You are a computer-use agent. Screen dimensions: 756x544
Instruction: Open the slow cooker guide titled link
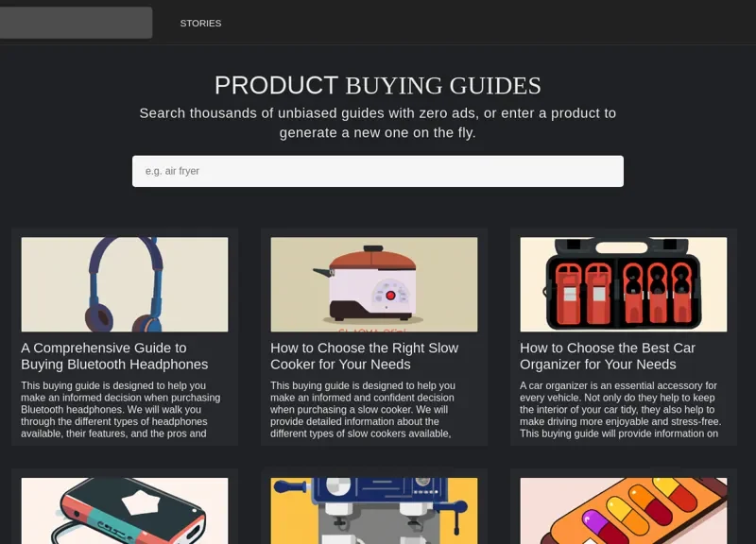363,355
